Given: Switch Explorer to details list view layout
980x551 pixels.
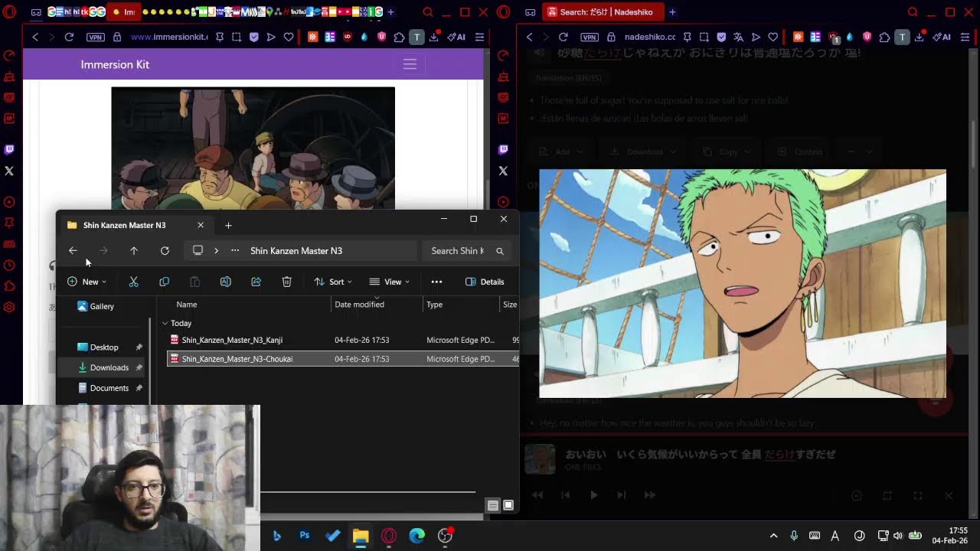Looking at the screenshot, I should (493, 505).
